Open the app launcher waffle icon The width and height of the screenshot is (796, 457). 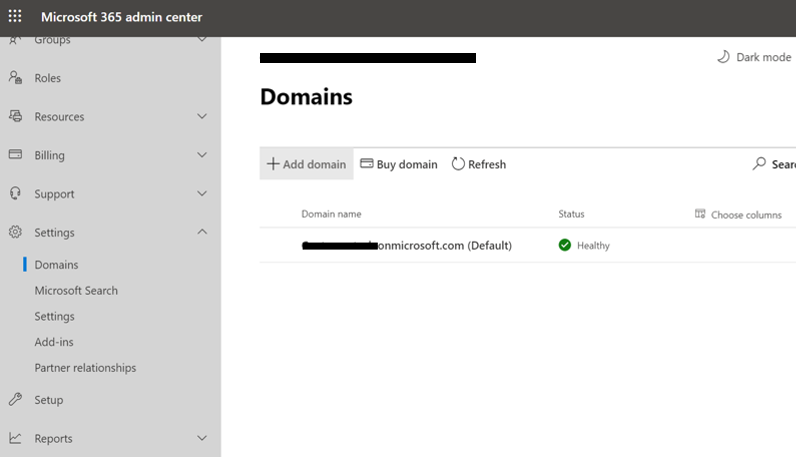(x=15, y=17)
